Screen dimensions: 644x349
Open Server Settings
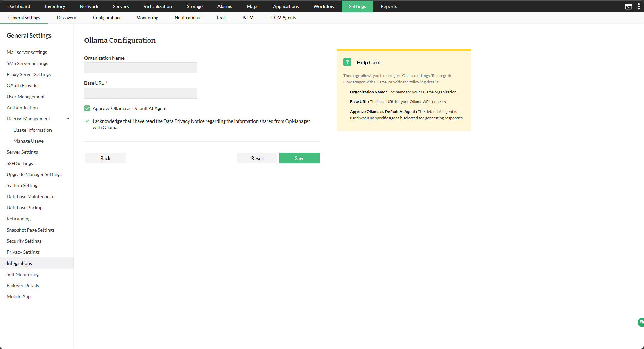pos(22,152)
